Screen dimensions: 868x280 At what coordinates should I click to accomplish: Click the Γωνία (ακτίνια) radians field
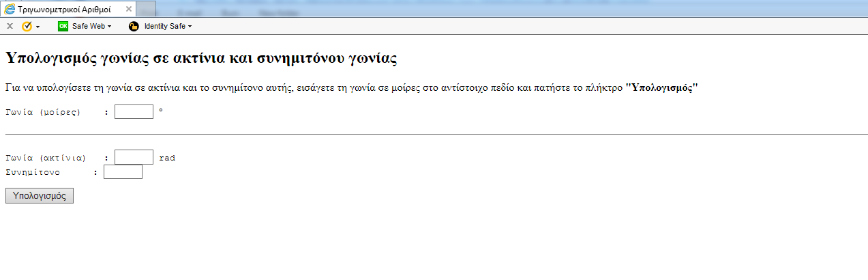pyautogui.click(x=134, y=157)
